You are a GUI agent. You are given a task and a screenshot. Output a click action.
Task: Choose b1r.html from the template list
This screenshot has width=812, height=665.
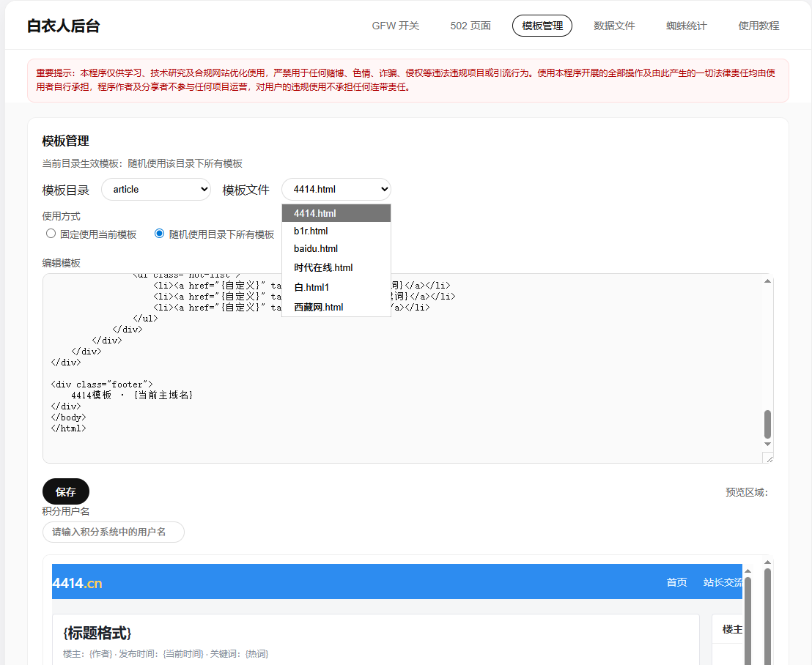(311, 231)
